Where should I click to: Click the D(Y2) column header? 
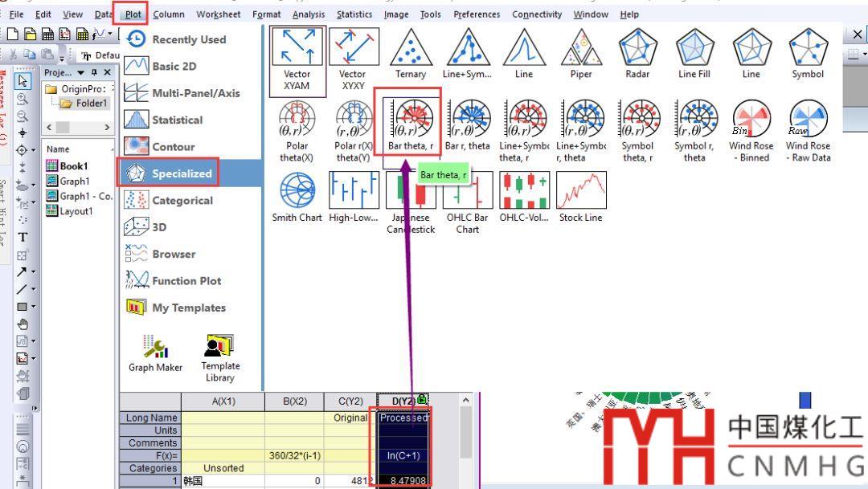coord(403,401)
